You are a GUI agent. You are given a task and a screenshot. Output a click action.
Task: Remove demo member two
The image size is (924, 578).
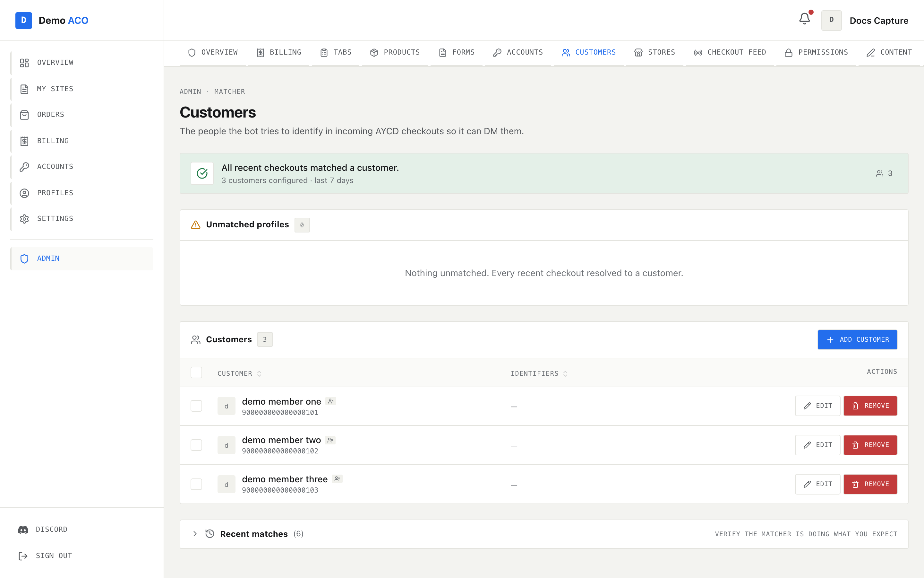870,445
